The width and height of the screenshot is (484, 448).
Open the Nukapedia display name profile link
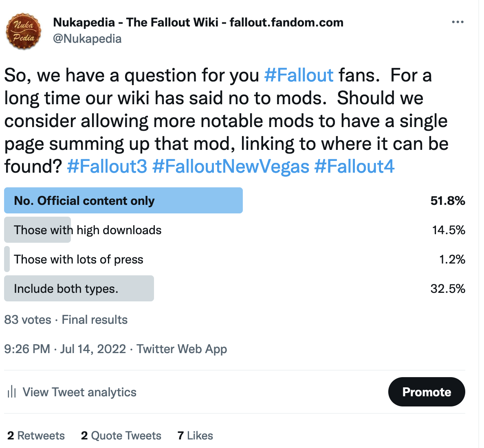[x=198, y=22]
